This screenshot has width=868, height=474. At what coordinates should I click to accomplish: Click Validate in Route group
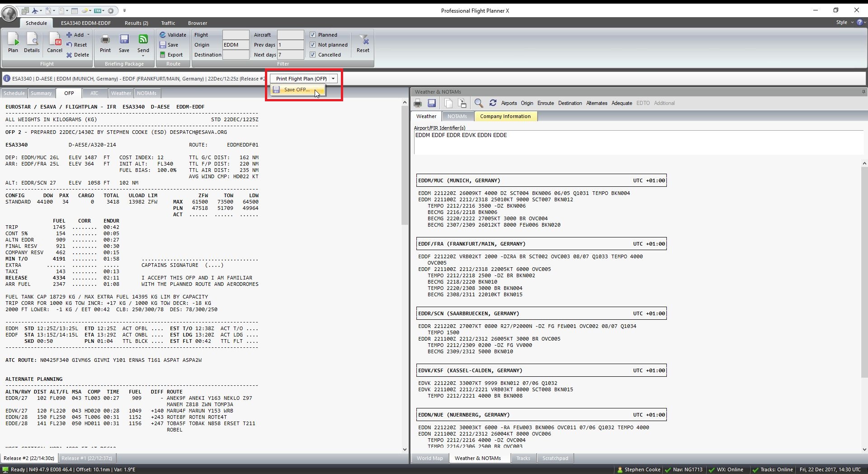[x=172, y=35]
